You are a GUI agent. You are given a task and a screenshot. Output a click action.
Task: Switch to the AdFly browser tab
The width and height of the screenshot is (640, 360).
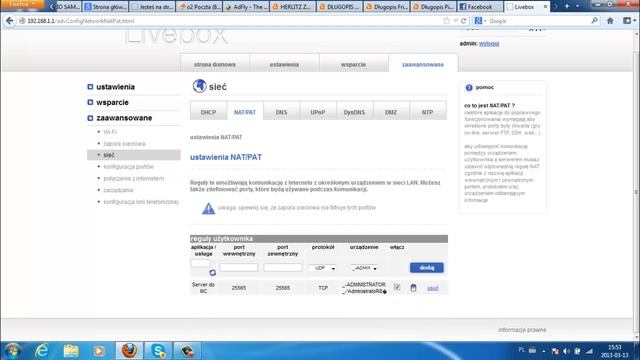(x=246, y=7)
